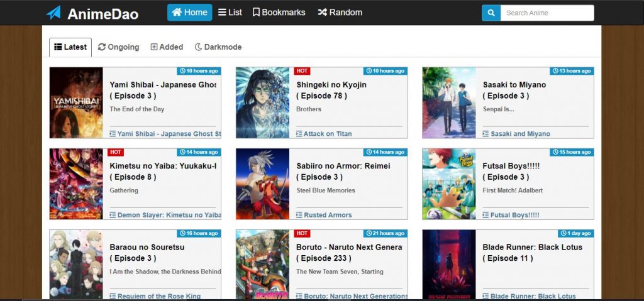
Task: Open the Futsal Boys poster thumbnail
Action: pos(449,184)
